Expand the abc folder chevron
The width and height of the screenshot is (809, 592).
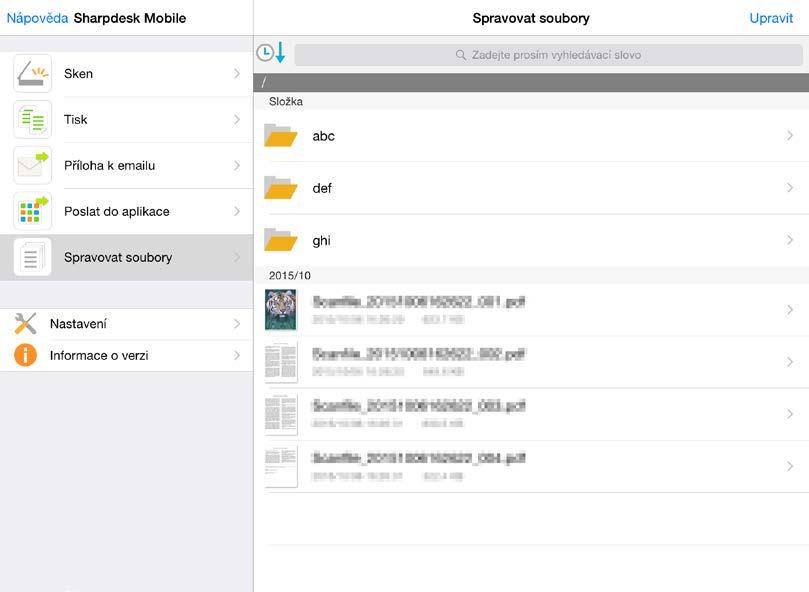tap(790, 136)
